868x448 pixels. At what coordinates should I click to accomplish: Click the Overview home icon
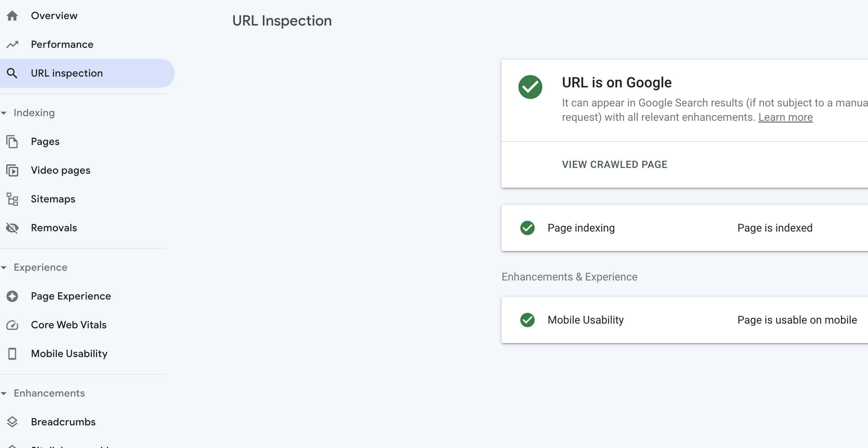coord(12,16)
